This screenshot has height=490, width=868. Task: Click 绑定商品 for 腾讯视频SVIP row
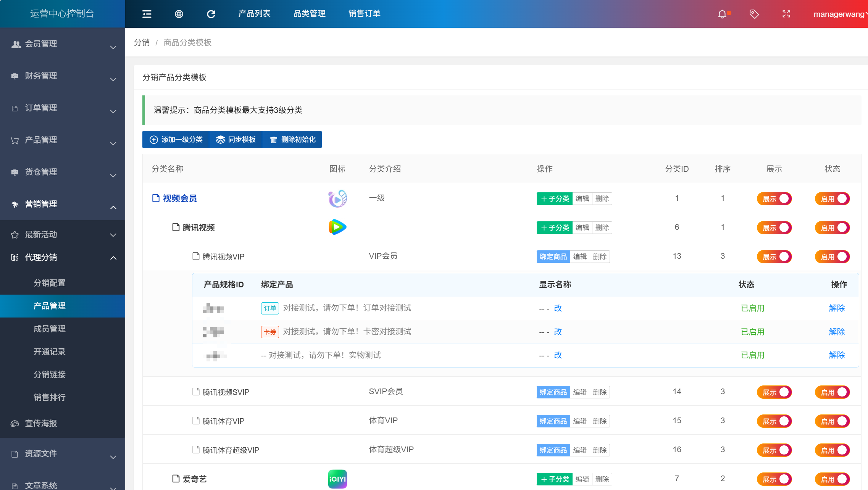[x=553, y=392]
